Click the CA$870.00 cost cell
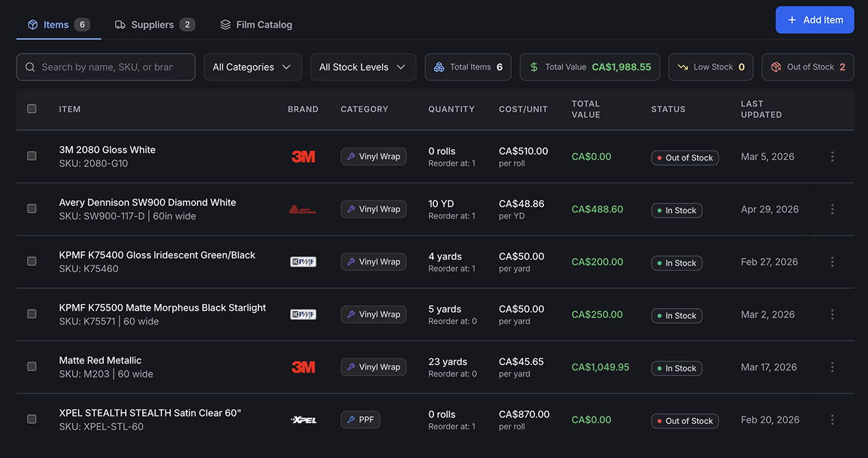 (x=524, y=414)
